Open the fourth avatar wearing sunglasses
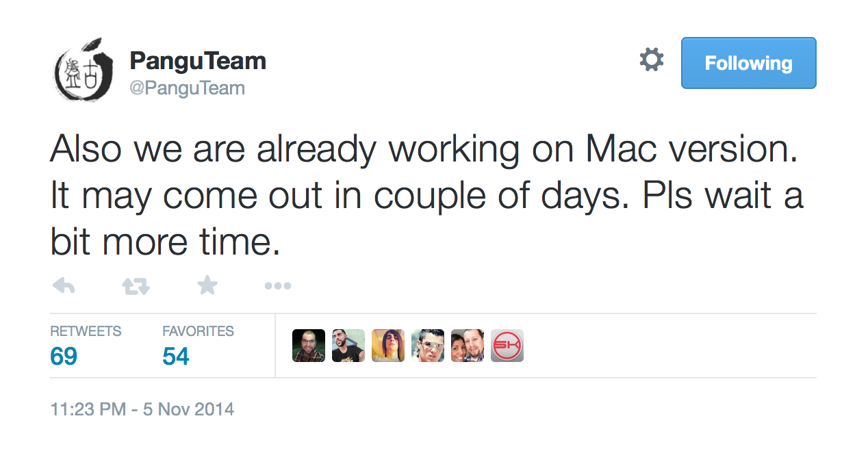Screen dimensions: 868x464 [428, 346]
